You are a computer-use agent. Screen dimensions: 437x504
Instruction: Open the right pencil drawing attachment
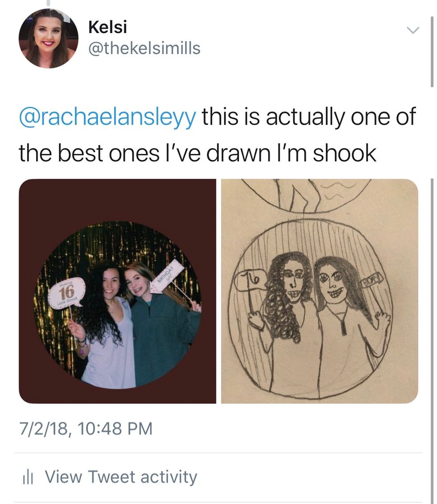coord(319,291)
